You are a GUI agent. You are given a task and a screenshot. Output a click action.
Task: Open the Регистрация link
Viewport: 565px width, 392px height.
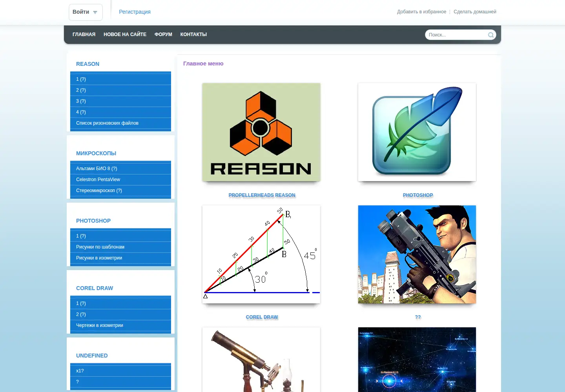135,12
